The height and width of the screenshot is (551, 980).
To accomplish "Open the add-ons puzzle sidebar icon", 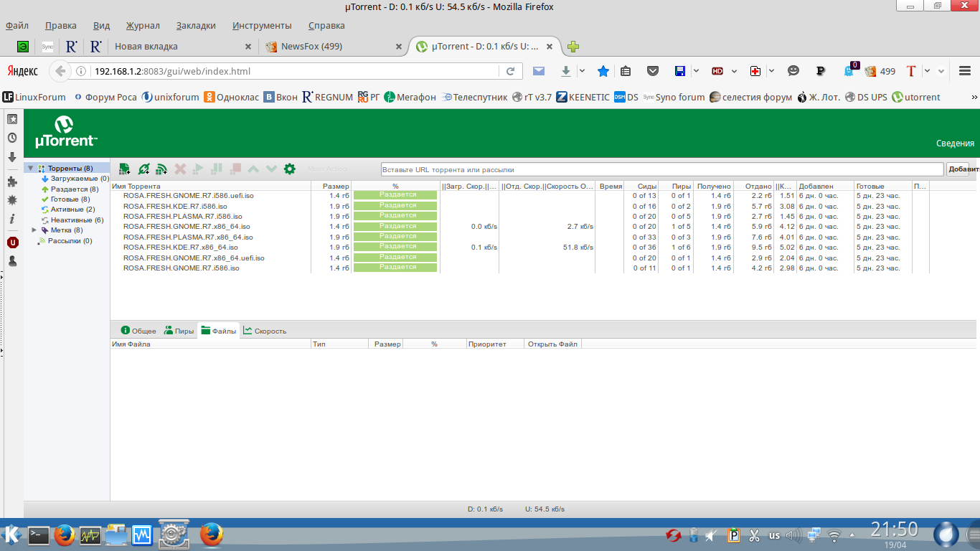I will click(x=12, y=182).
